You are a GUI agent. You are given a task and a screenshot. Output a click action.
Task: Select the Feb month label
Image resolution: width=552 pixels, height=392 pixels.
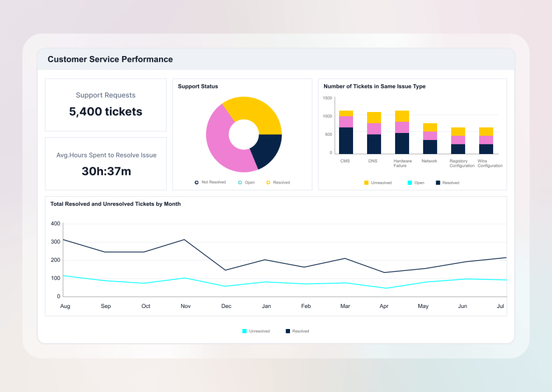[x=306, y=306]
